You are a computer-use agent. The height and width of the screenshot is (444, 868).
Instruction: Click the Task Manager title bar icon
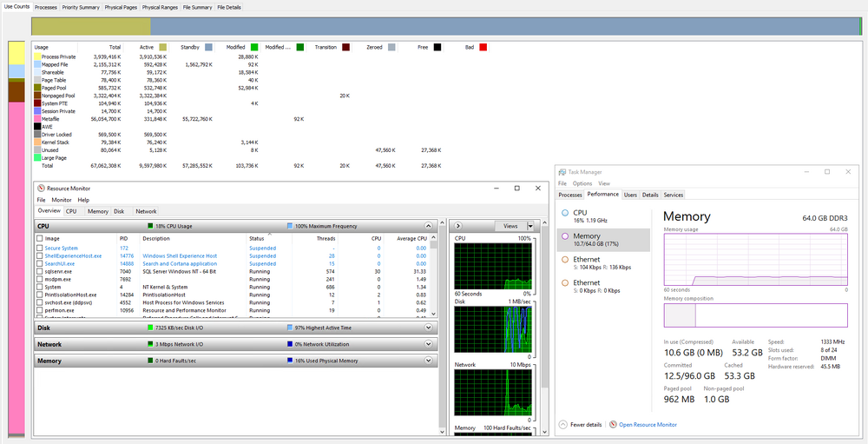coord(563,172)
